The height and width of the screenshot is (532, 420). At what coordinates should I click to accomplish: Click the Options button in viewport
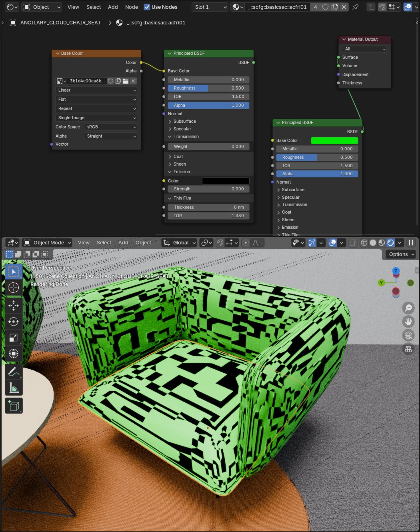[401, 254]
